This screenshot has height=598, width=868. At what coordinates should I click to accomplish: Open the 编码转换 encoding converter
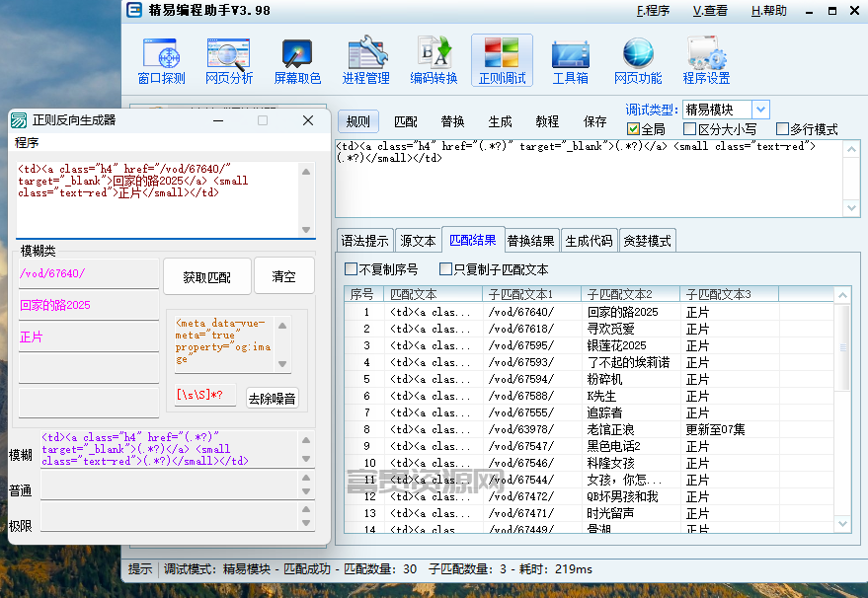coord(434,61)
